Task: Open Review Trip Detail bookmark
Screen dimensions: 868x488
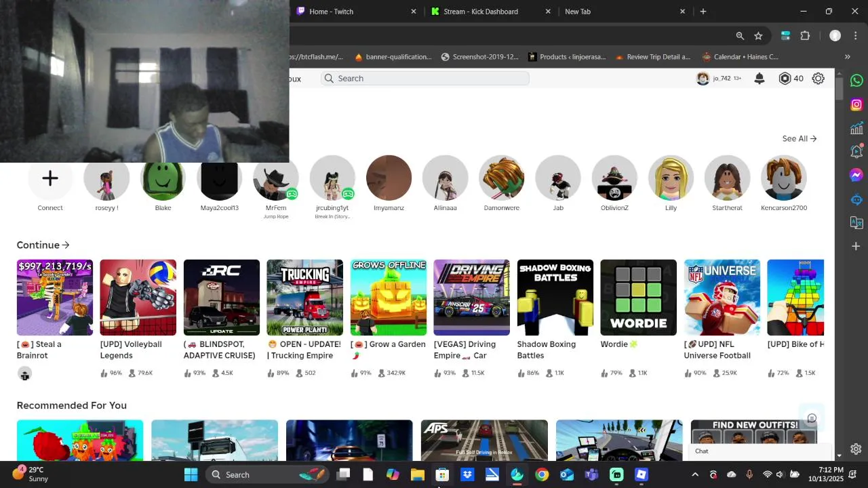Action: [653, 57]
